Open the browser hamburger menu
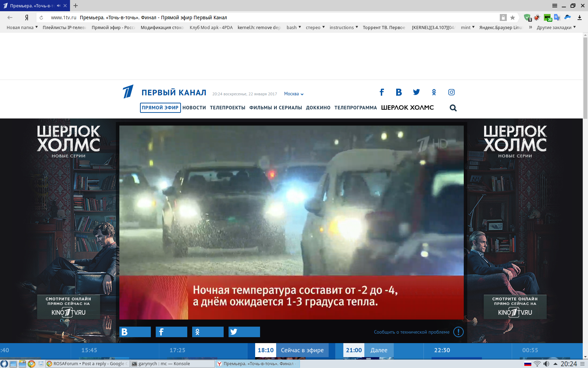 [555, 6]
